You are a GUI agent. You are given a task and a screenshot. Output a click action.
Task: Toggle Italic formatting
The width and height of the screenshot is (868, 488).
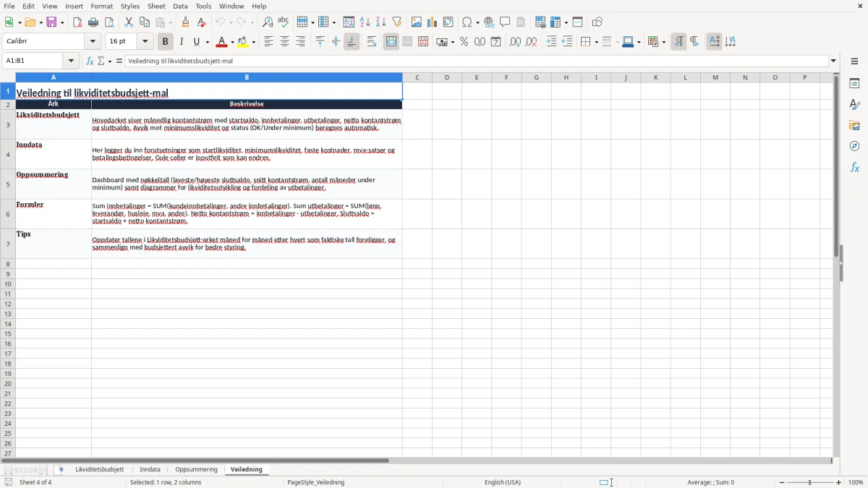[182, 42]
